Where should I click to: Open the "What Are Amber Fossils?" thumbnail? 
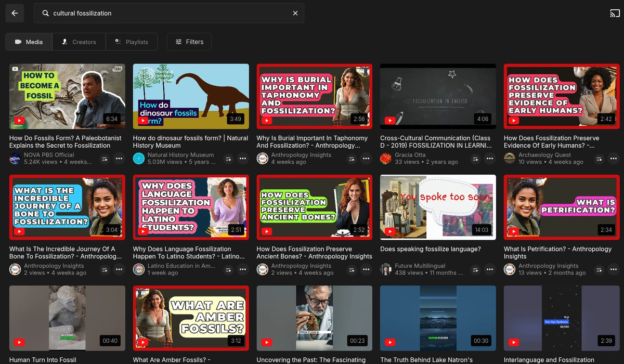[191, 318]
